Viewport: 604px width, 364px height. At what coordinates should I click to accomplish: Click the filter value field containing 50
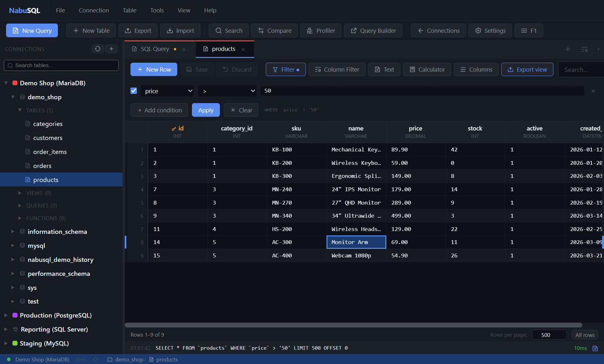(x=422, y=91)
